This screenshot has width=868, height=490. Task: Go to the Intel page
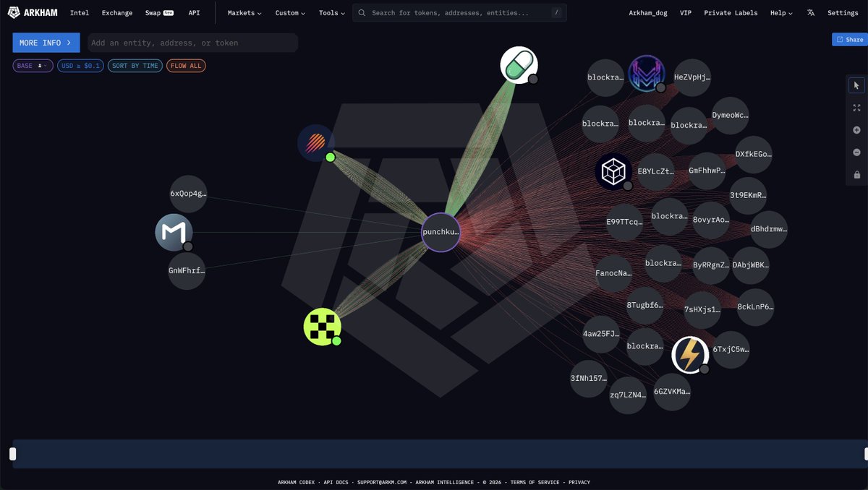click(80, 13)
